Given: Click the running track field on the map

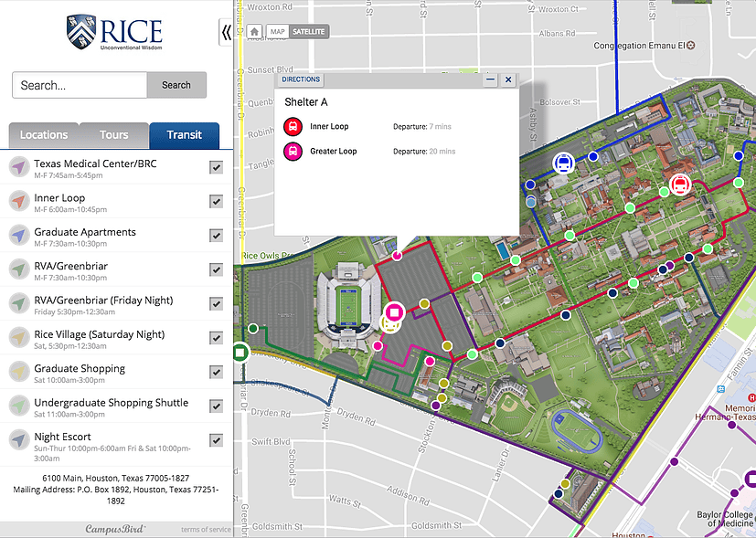Looking at the screenshot, I should click(x=577, y=429).
